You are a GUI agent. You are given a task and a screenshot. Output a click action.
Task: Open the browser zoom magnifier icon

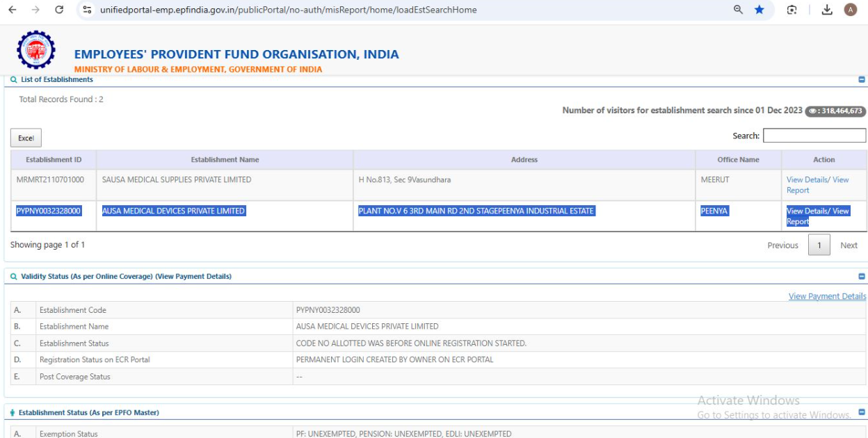tap(739, 10)
